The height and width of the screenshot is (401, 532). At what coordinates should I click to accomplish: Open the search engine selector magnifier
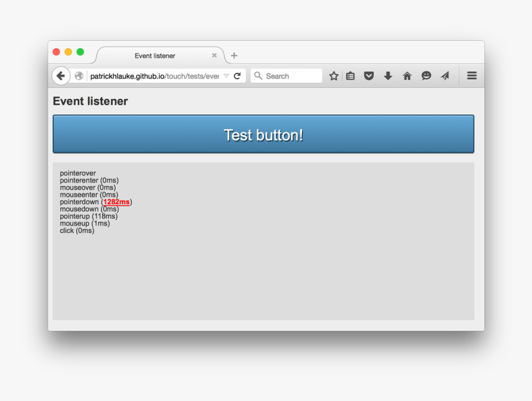tap(258, 75)
